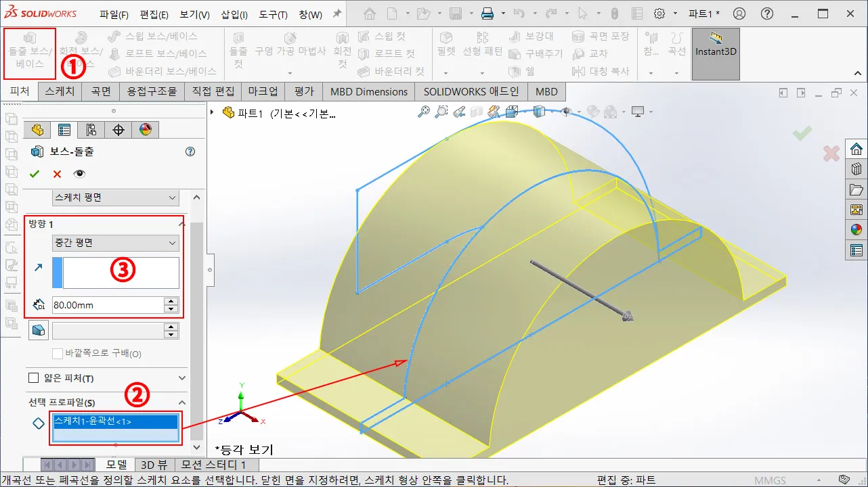Click the green confirmation corner checkmark
This screenshot has width=868, height=487.
[802, 133]
